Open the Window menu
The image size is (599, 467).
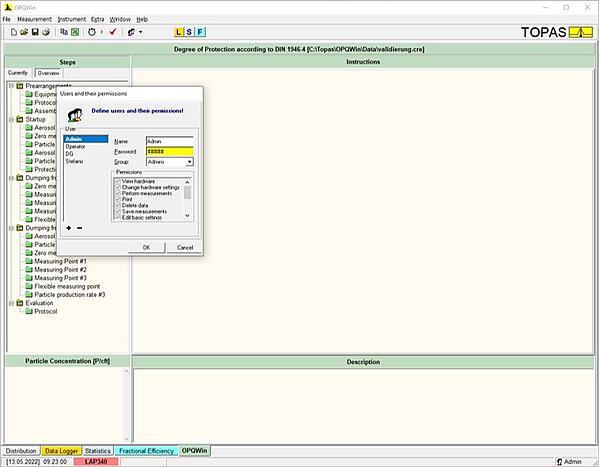[120, 19]
